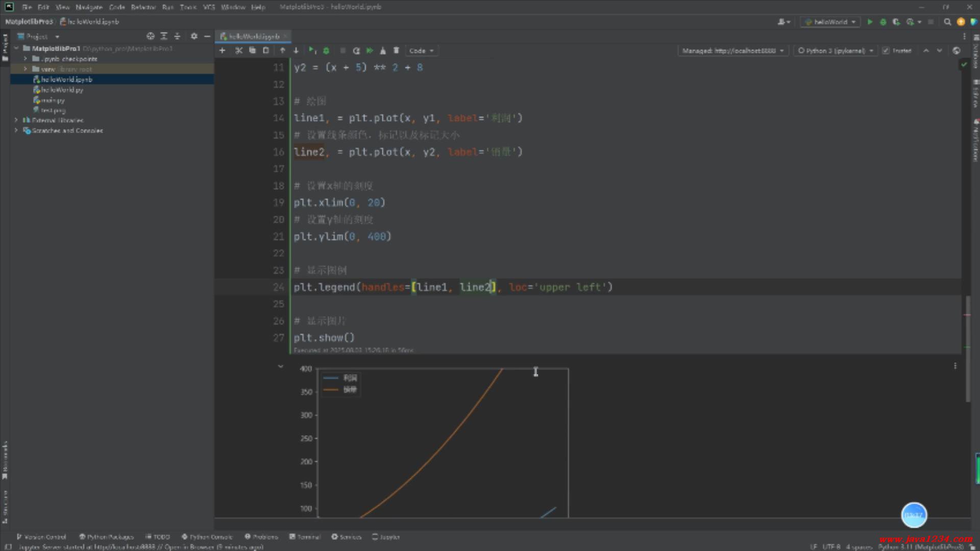Open the Refactor menu
This screenshot has height=551, width=980.
click(x=143, y=7)
